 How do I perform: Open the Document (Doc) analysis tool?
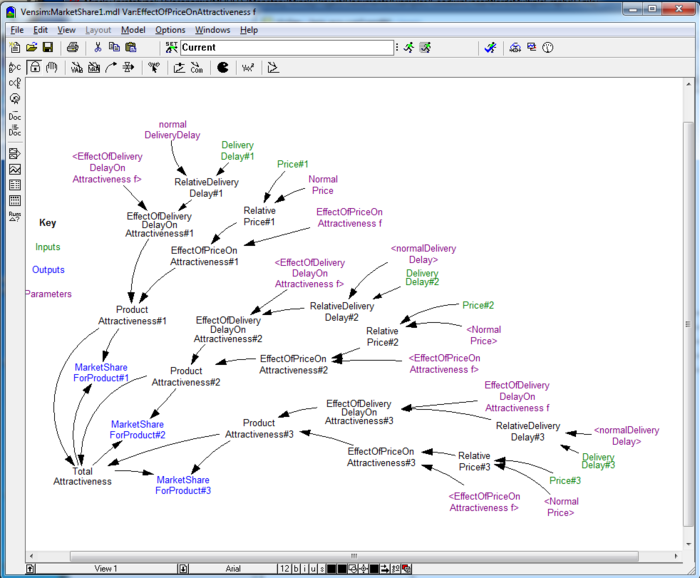(x=15, y=115)
